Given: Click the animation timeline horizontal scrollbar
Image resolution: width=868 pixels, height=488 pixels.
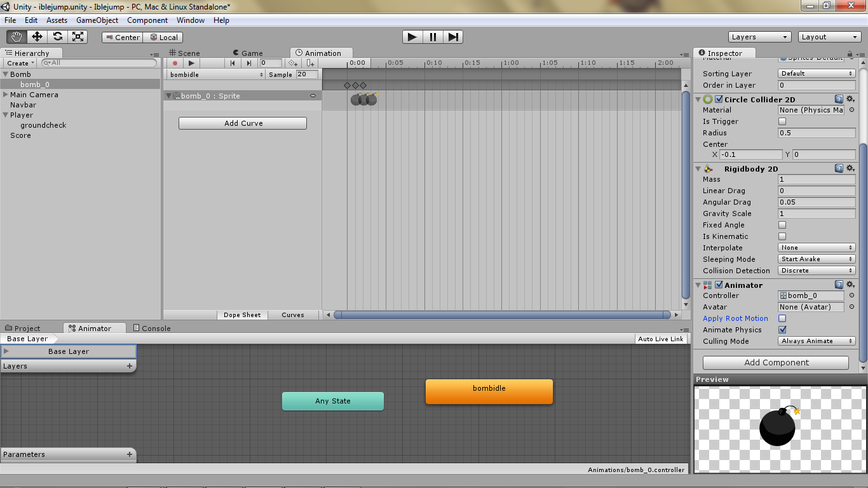Looking at the screenshot, I should tap(501, 314).
